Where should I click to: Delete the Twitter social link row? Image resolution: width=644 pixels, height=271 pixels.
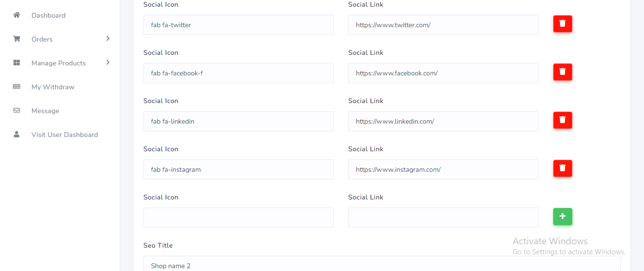(562, 24)
